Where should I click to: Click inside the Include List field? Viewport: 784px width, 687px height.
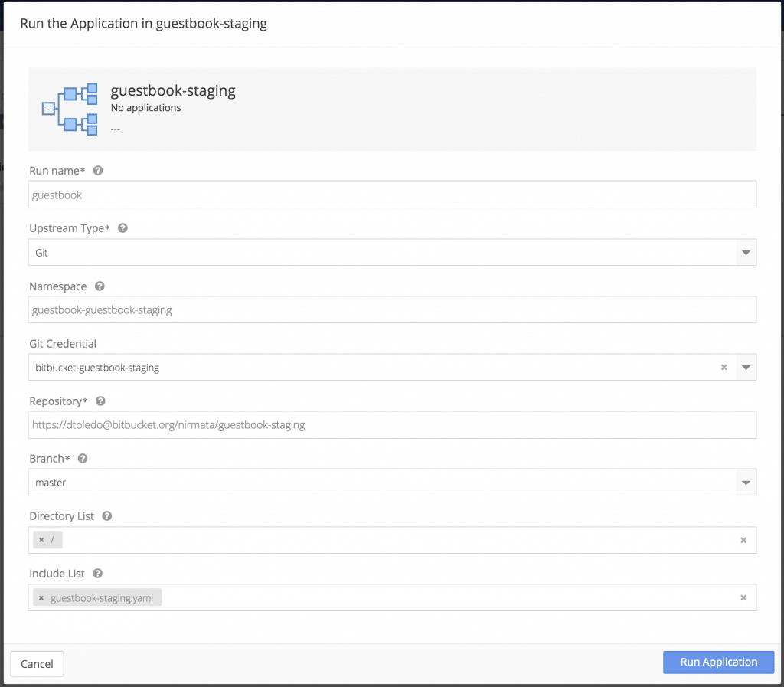tap(392, 597)
